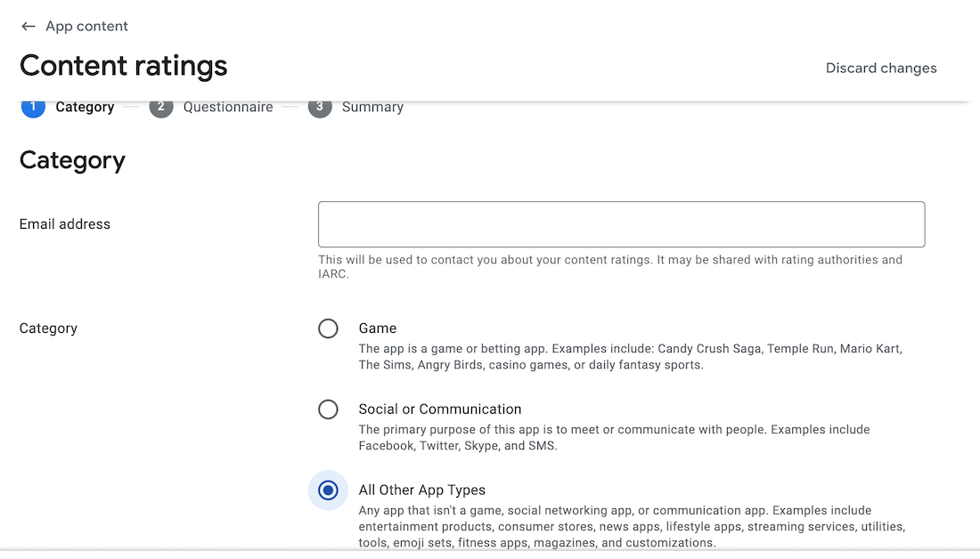Go back to App content
Viewport: 980px width, 559px height.
point(86,27)
